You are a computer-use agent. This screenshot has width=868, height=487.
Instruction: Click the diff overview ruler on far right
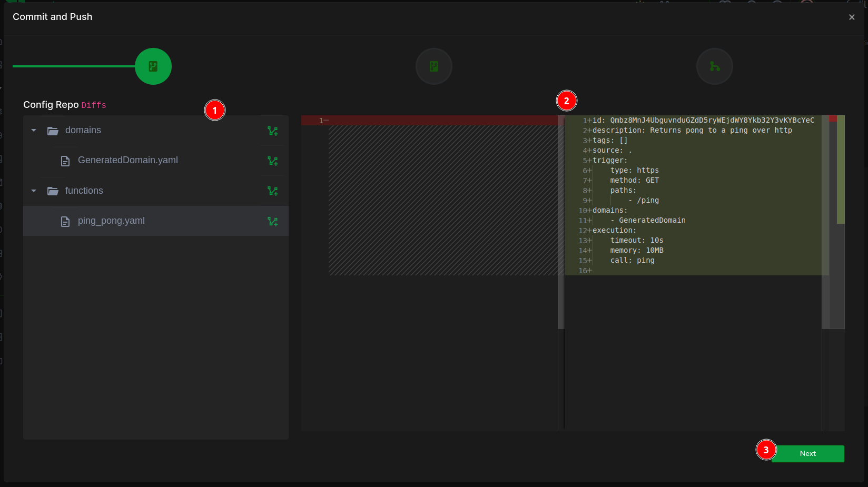840,170
